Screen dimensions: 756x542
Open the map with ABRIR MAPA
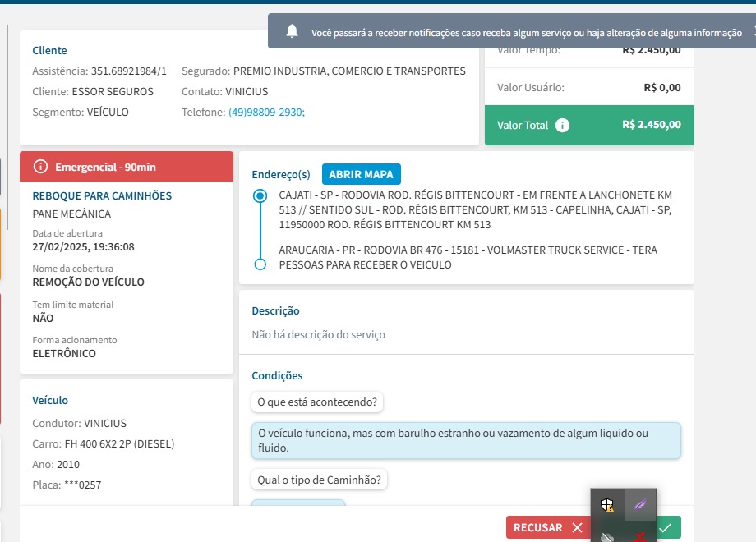[361, 174]
